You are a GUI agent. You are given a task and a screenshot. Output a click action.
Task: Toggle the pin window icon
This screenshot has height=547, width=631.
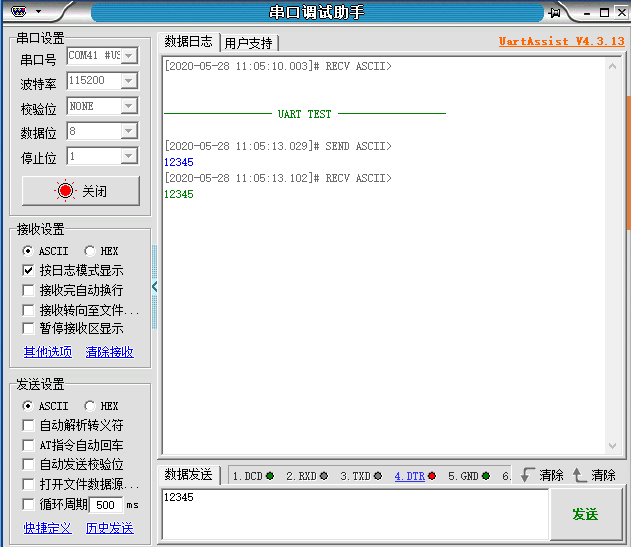coord(555,13)
